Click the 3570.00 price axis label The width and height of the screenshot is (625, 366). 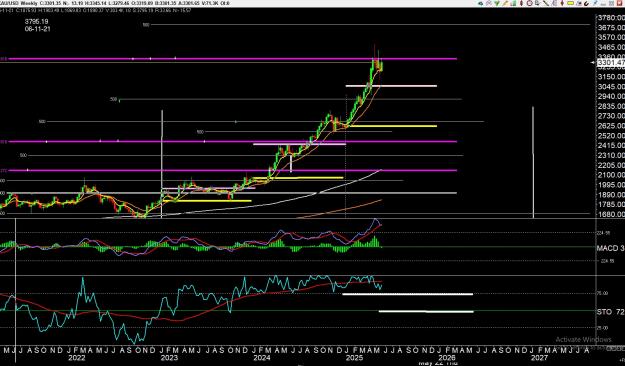click(x=611, y=37)
